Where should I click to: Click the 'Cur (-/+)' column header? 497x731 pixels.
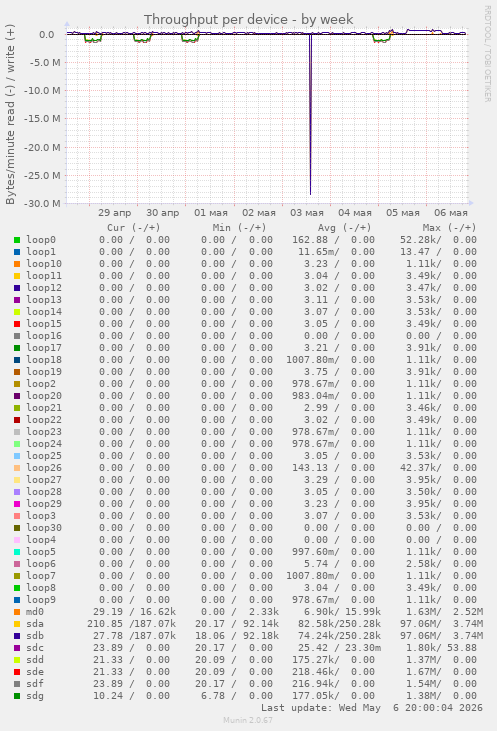tap(134, 228)
